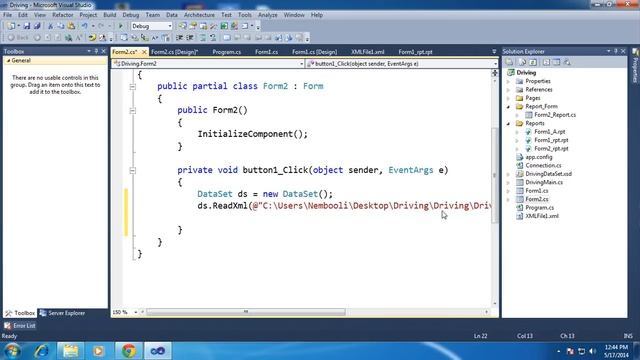Expand the Pages folder arrow
This screenshot has width=640, height=360.
click(509, 98)
